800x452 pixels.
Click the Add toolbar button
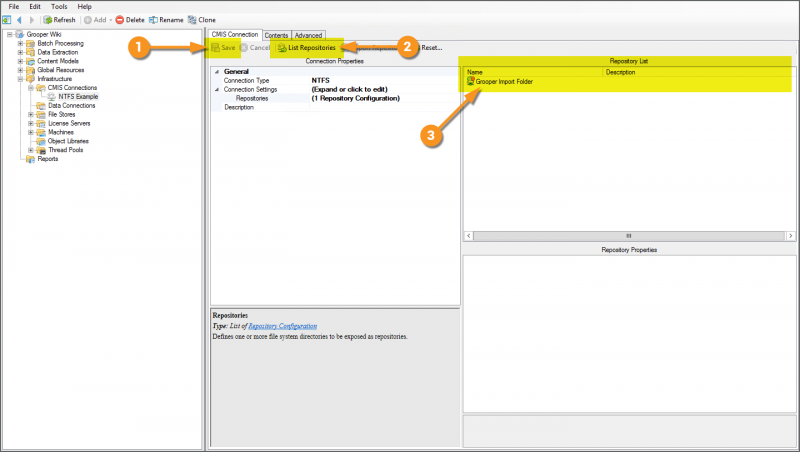click(95, 20)
